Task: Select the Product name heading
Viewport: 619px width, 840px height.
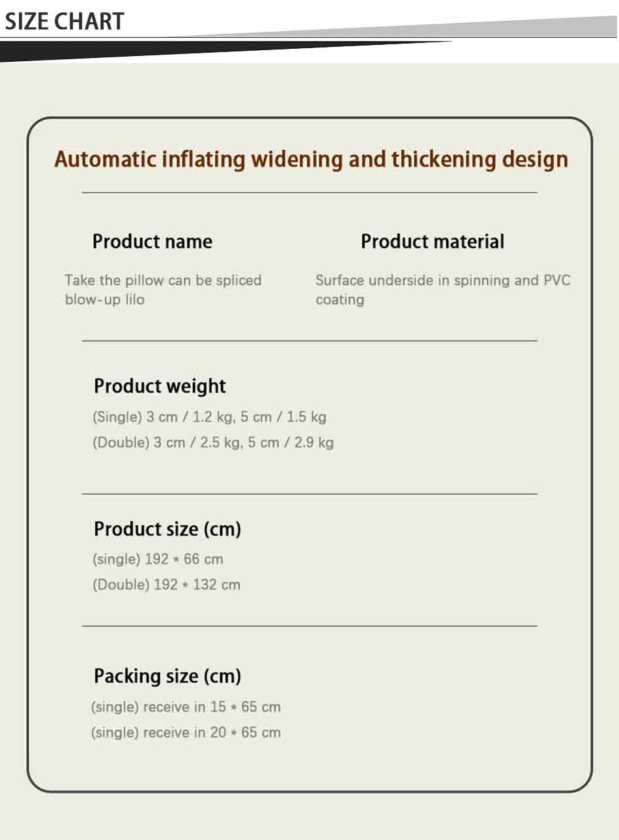Action: 152,242
